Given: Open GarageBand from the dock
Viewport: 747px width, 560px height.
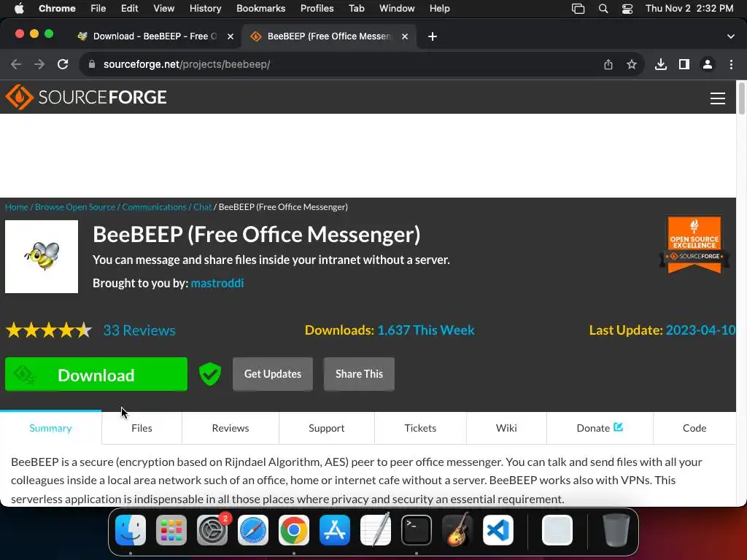Looking at the screenshot, I should tap(457, 530).
